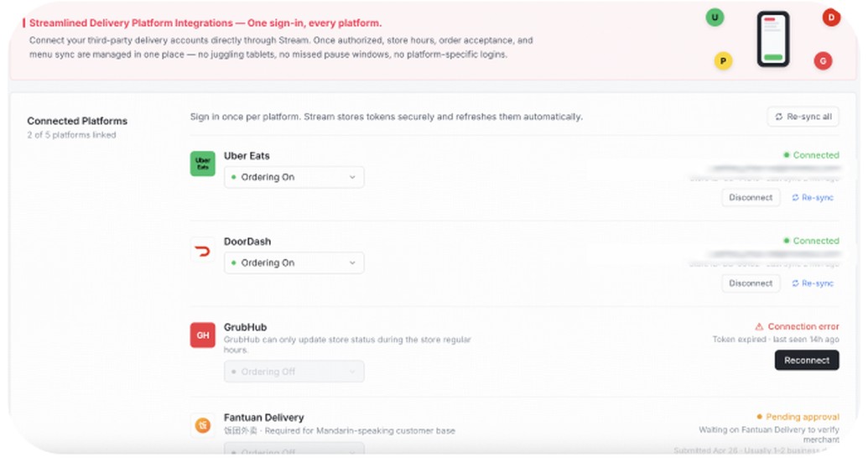Click the Uber Eats platform name
The image size is (868, 473).
[x=247, y=156]
